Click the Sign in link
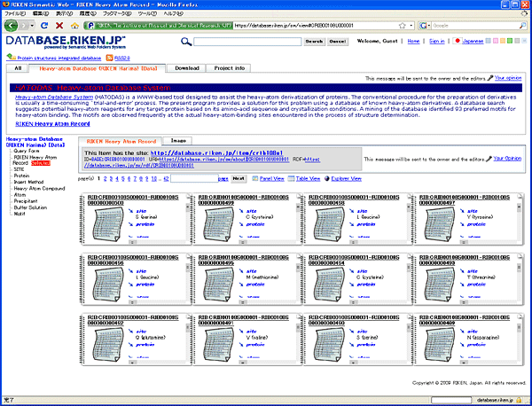Viewport: 532px width, 406px height. point(436,41)
